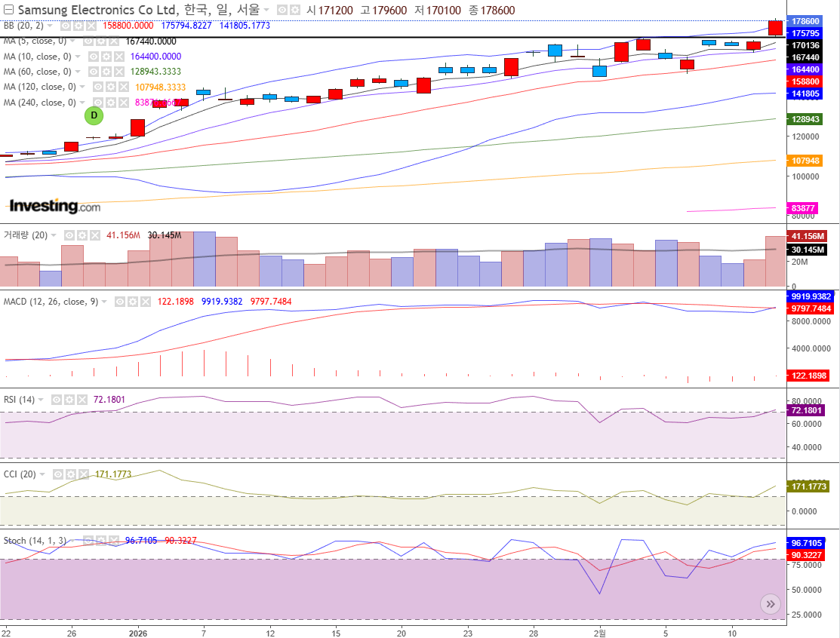This screenshot has height=638, width=840.
Task: Click the green D dividend marker
Action: 94,115
